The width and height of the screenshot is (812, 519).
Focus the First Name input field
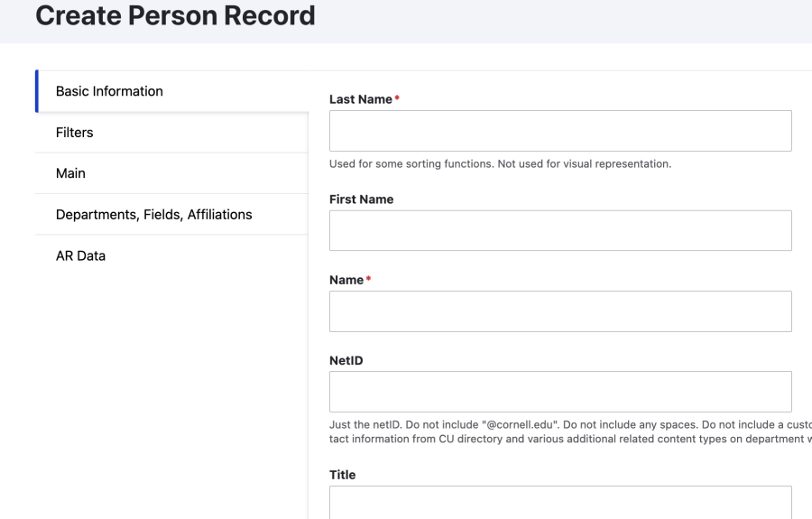coord(559,231)
